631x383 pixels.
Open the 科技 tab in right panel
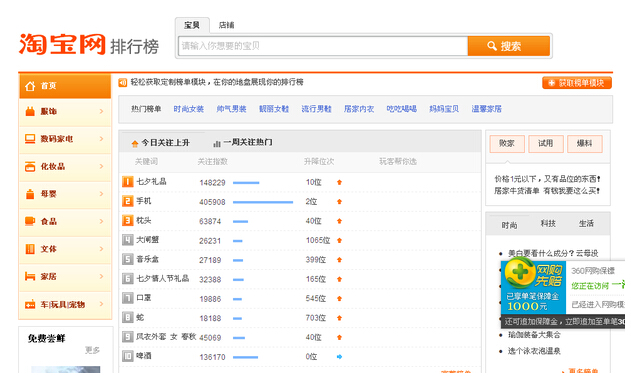pos(548,224)
